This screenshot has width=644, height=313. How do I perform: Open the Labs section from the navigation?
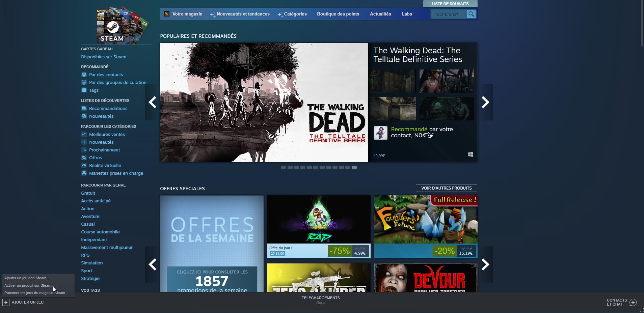(x=407, y=14)
